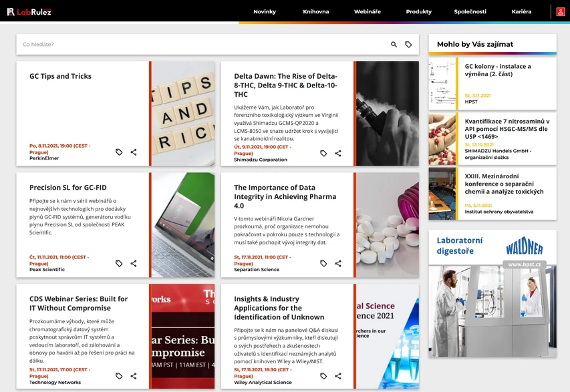Open the Novinky menu
The image size is (570, 392).
pyautogui.click(x=265, y=11)
